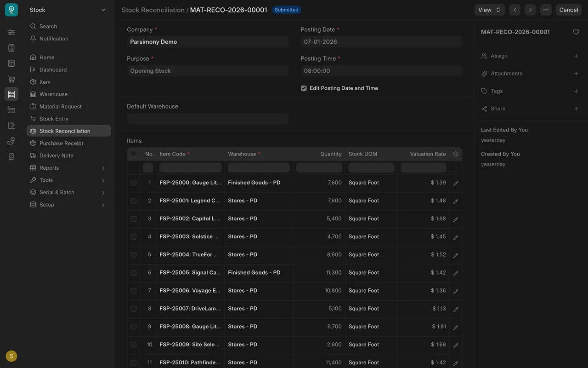Check the row 1 checkbox for FSP-25000

pyautogui.click(x=134, y=183)
